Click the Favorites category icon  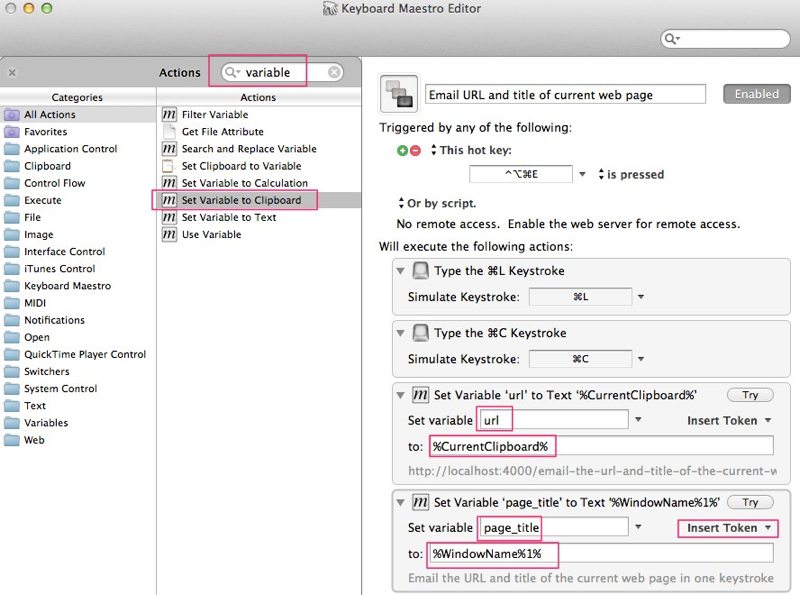coord(12,132)
